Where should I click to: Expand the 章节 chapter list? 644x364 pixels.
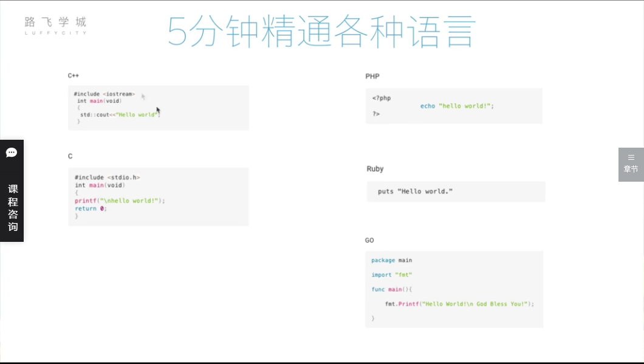pos(631,169)
